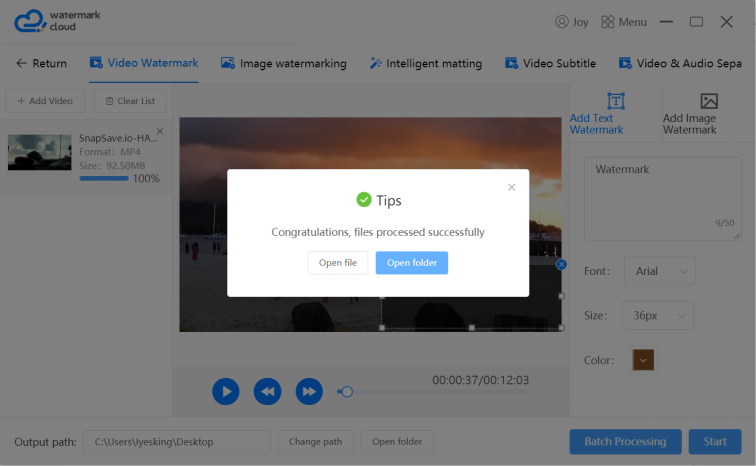
Task: Rewind the video preview
Action: 268,391
